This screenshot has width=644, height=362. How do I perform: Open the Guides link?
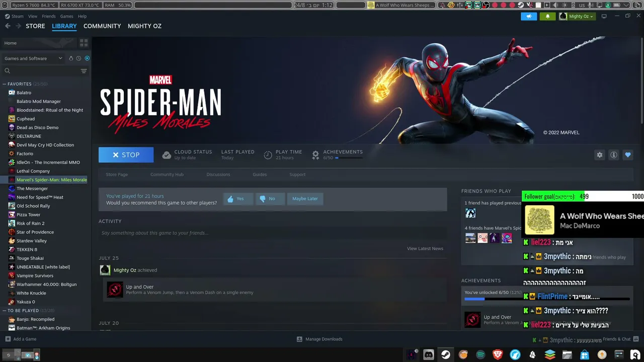[x=260, y=174]
